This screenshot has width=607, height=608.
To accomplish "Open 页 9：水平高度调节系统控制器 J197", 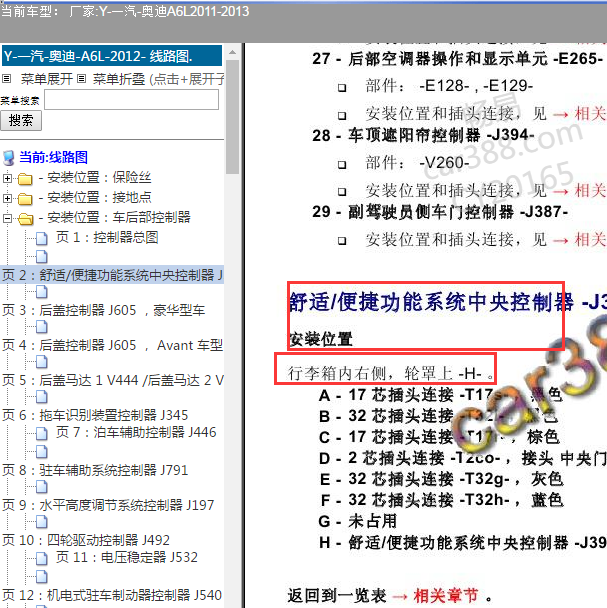I will (x=108, y=505).
